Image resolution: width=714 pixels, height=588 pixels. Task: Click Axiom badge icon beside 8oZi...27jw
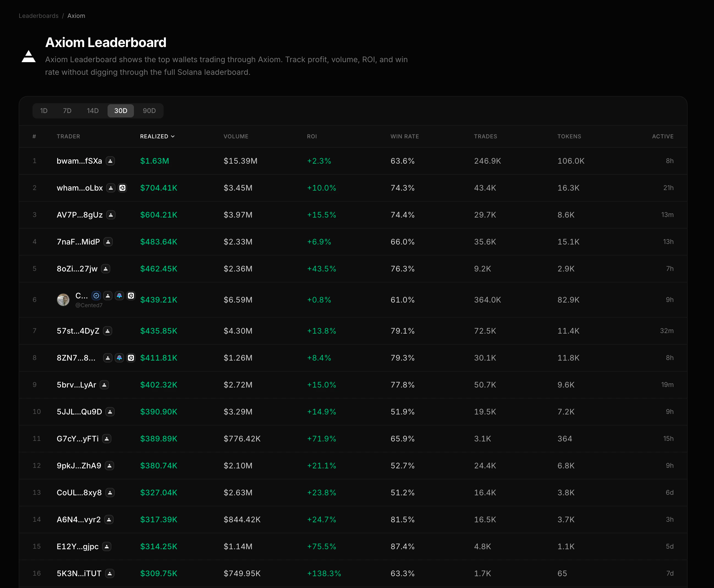point(106,269)
